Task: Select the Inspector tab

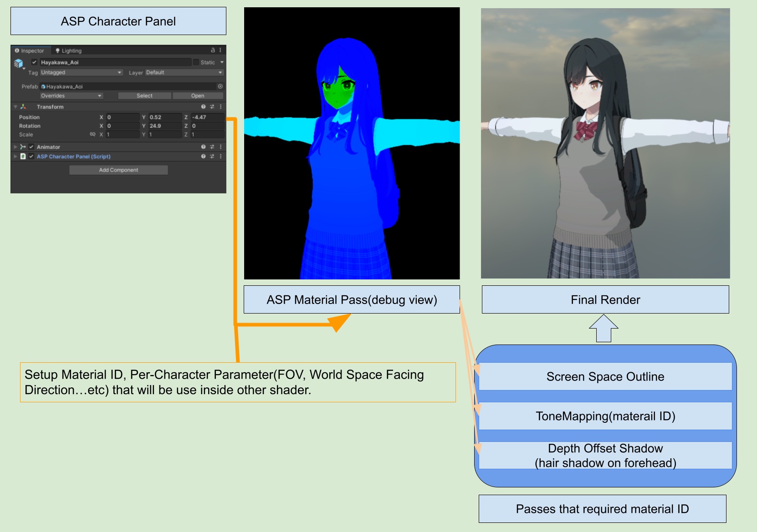Action: (30, 51)
